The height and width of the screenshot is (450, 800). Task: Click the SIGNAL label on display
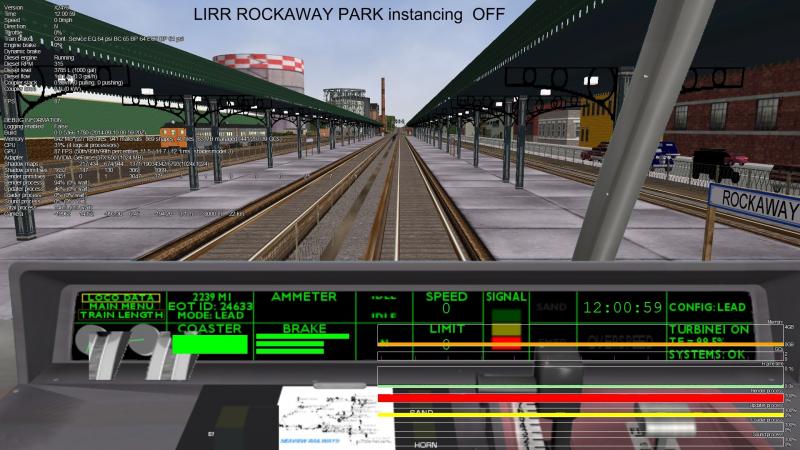(506, 297)
